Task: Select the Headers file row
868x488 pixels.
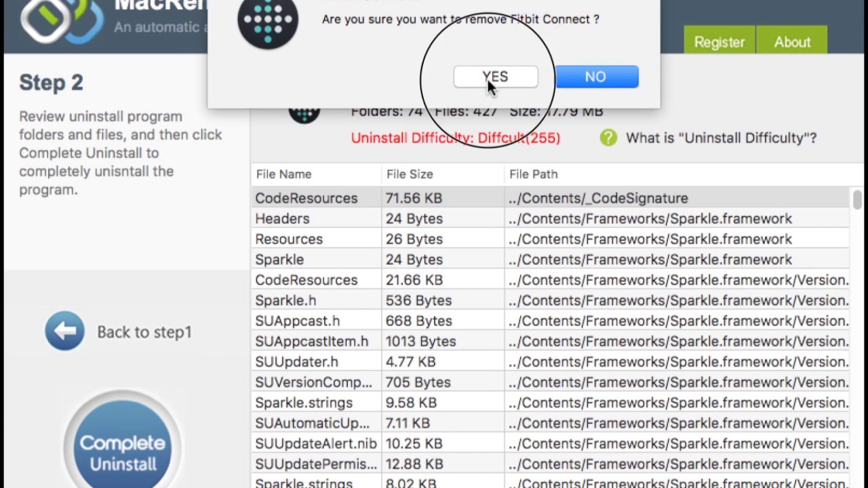Action: (x=551, y=218)
